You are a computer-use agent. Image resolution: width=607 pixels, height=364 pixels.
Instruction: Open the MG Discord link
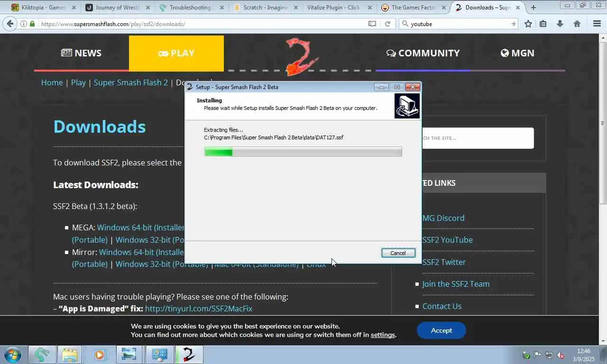[x=443, y=218]
